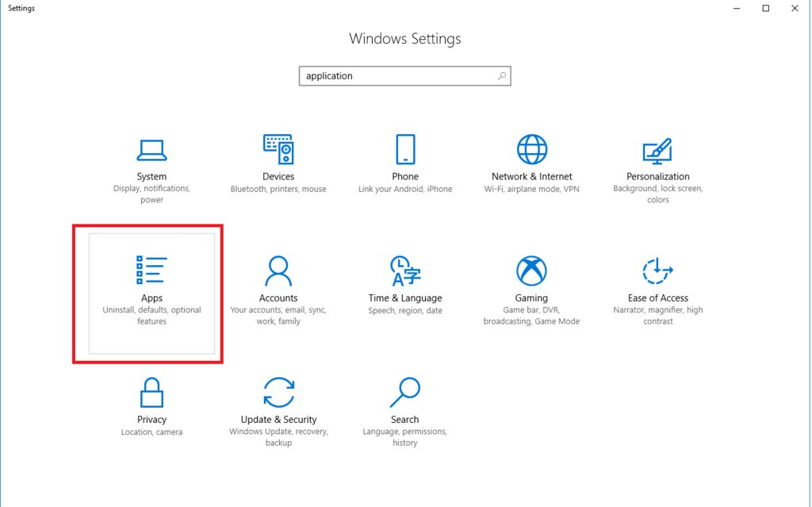The image size is (812, 507).
Task: Click the "Your accounts, email, sync" description
Action: coord(278,315)
